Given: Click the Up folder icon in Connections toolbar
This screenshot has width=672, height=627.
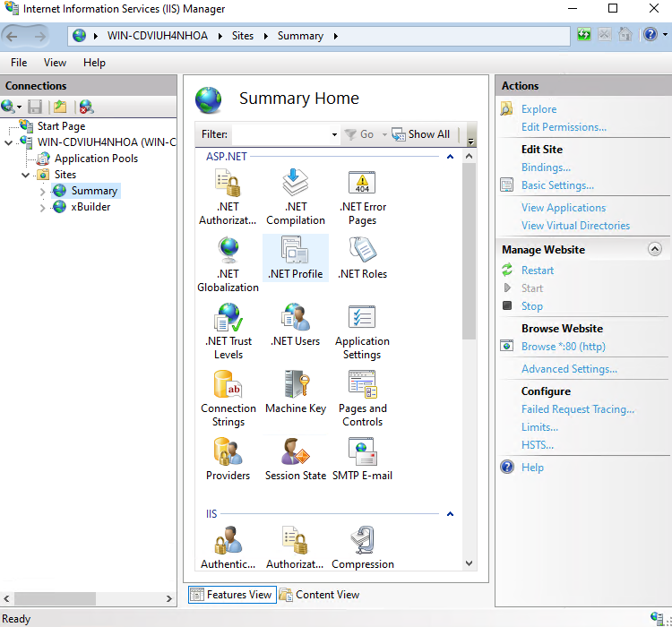Looking at the screenshot, I should tap(60, 107).
